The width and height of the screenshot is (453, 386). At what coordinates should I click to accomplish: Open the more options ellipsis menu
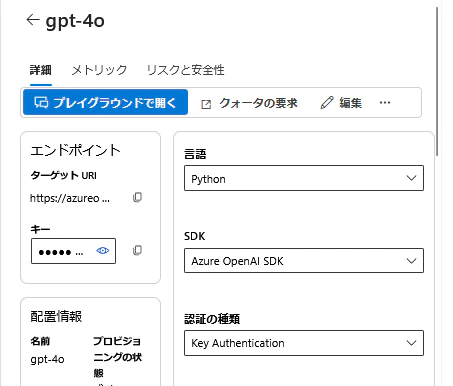385,102
